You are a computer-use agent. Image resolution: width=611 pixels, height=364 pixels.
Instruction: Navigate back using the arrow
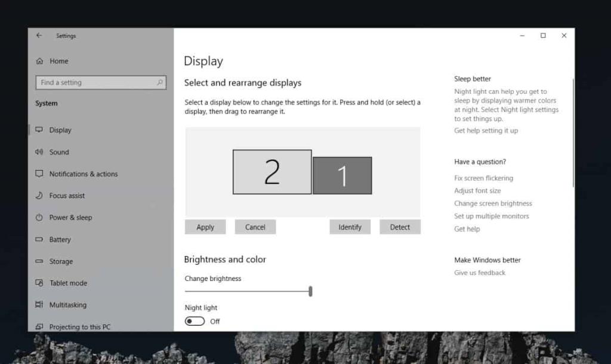[39, 35]
